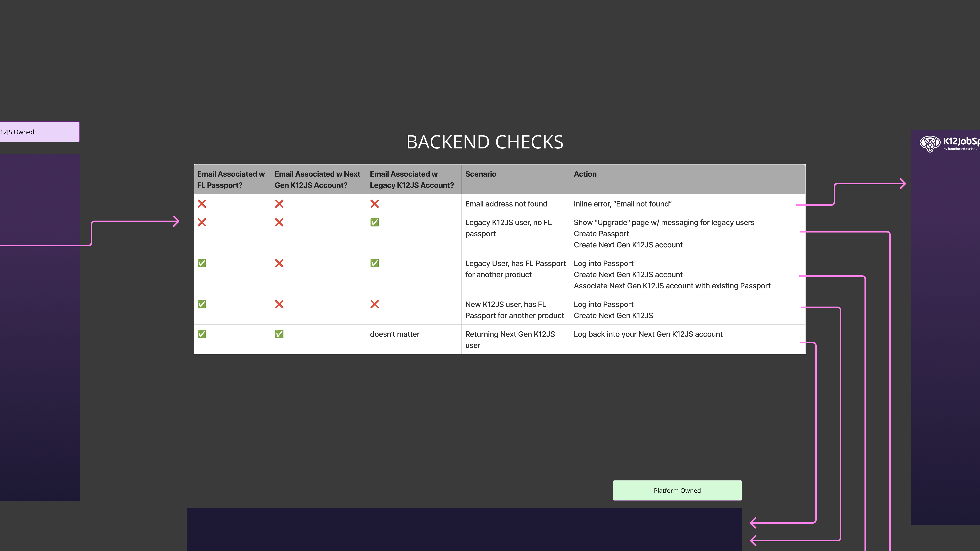
Task: Click 'Log into Passport' in the Legacy User, has FL Passport row
Action: pos(603,263)
